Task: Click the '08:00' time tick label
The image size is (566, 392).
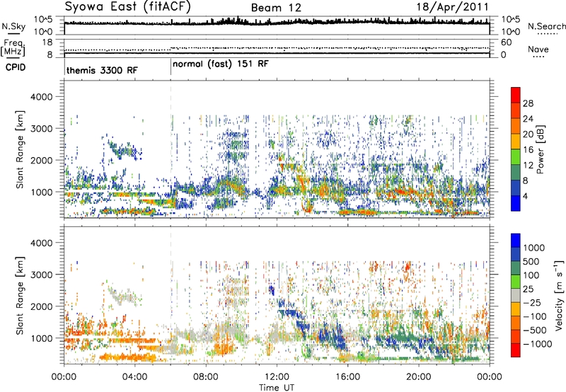Action: coord(206,377)
